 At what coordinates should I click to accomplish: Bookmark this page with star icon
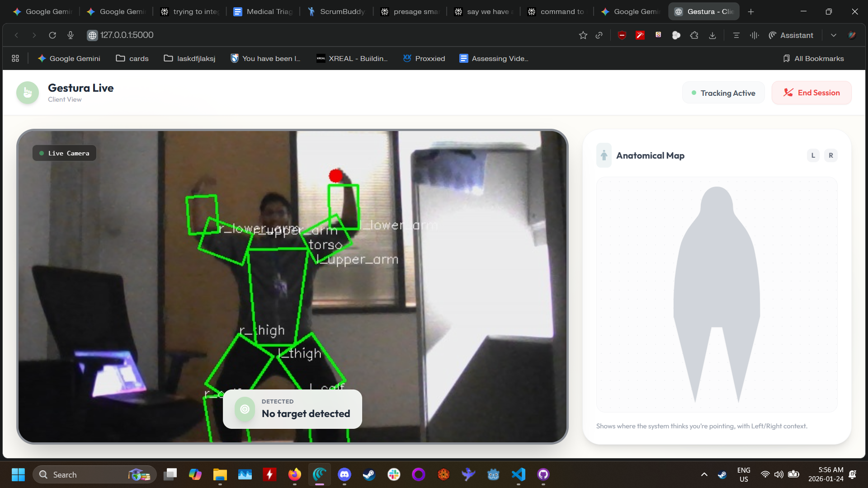[x=583, y=35]
